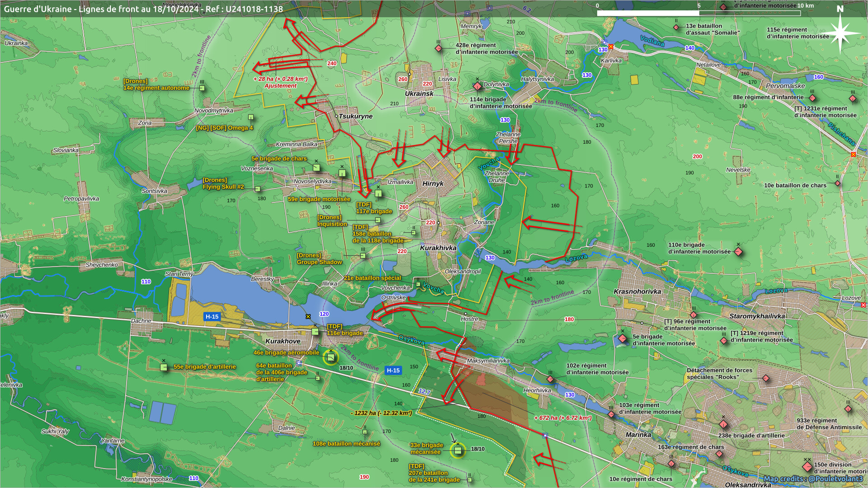Click the Flying Skull #2 drone unit icon

[258, 189]
